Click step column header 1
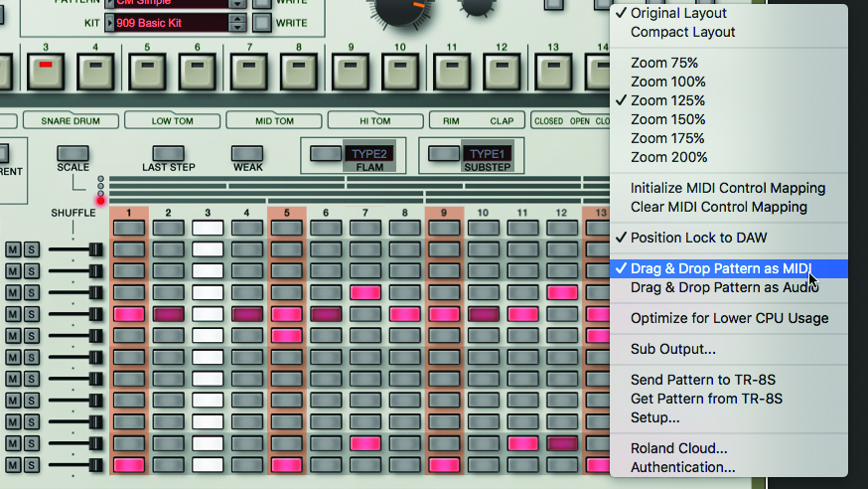This screenshot has width=868, height=489. click(128, 213)
